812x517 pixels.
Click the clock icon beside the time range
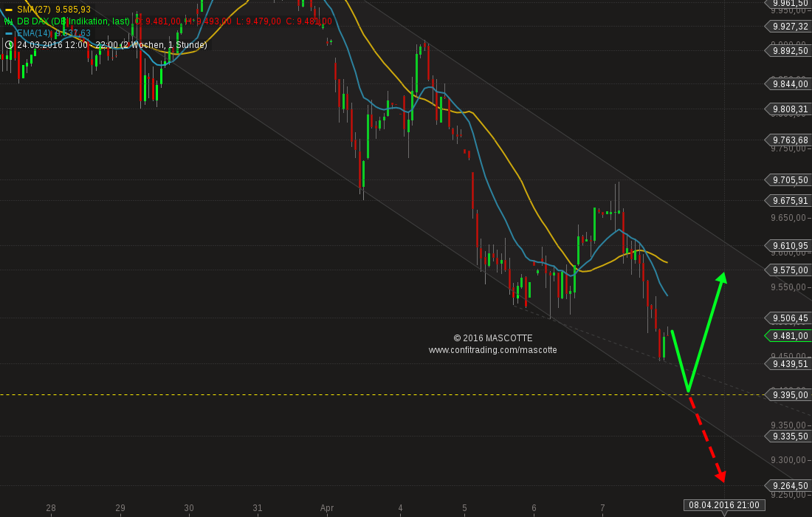coord(9,45)
